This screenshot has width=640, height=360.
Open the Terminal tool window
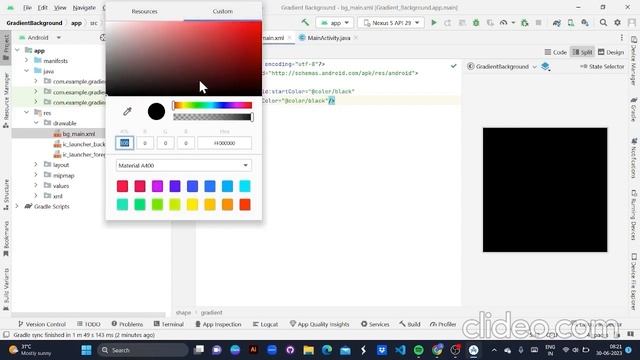169,324
